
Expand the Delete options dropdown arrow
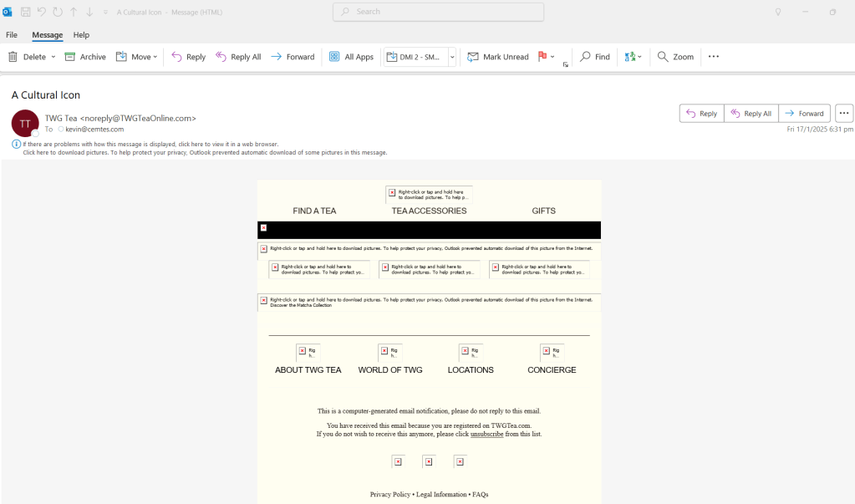coord(53,57)
